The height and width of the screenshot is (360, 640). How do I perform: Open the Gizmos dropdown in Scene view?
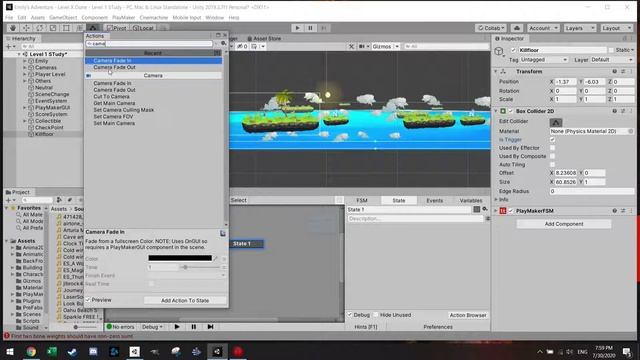tap(385, 47)
